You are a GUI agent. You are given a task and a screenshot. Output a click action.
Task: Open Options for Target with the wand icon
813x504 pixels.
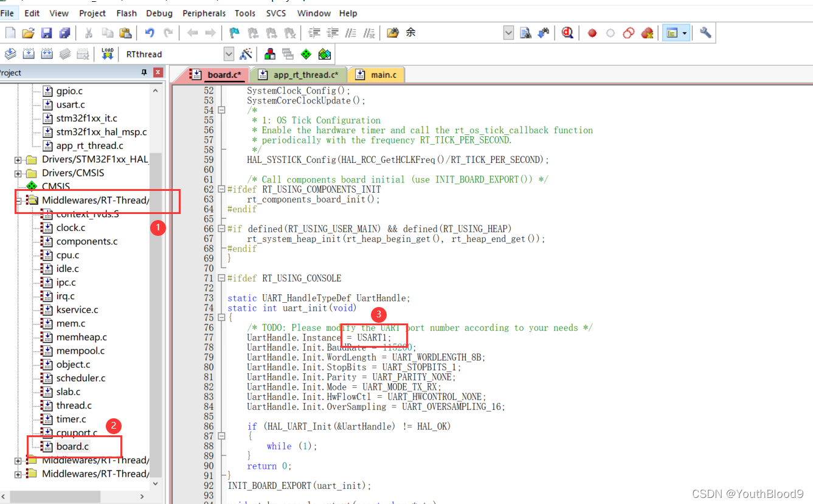point(246,54)
